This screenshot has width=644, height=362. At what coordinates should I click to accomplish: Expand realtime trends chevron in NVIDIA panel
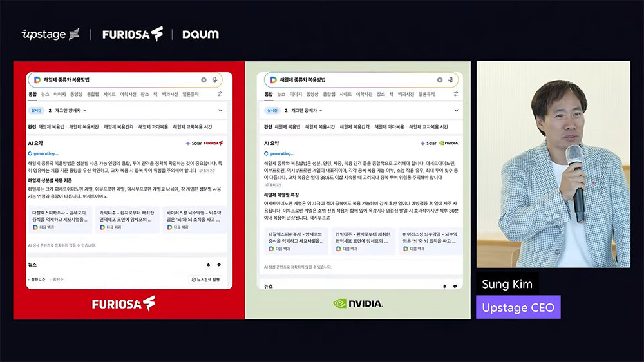point(457,111)
